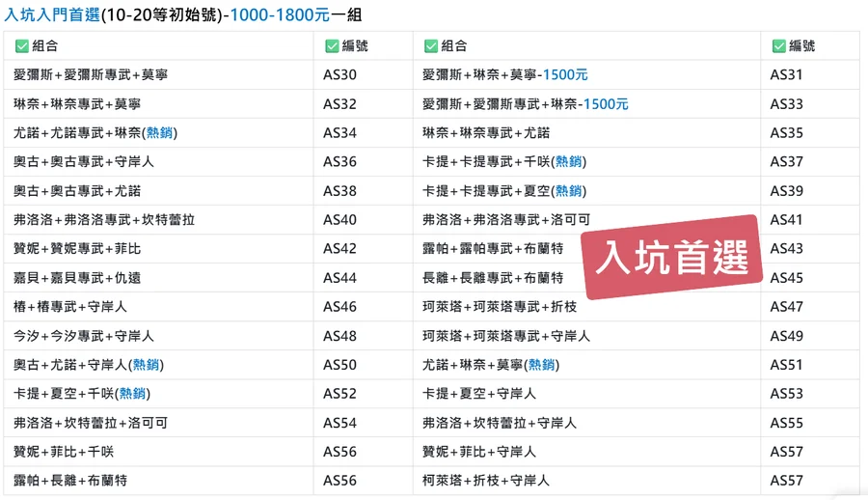Image resolution: width=868 pixels, height=500 pixels.
Task: Select the 弗洛洛+弗洛洛專武+坎特蕾拉 cell
Action: pyautogui.click(x=104, y=220)
